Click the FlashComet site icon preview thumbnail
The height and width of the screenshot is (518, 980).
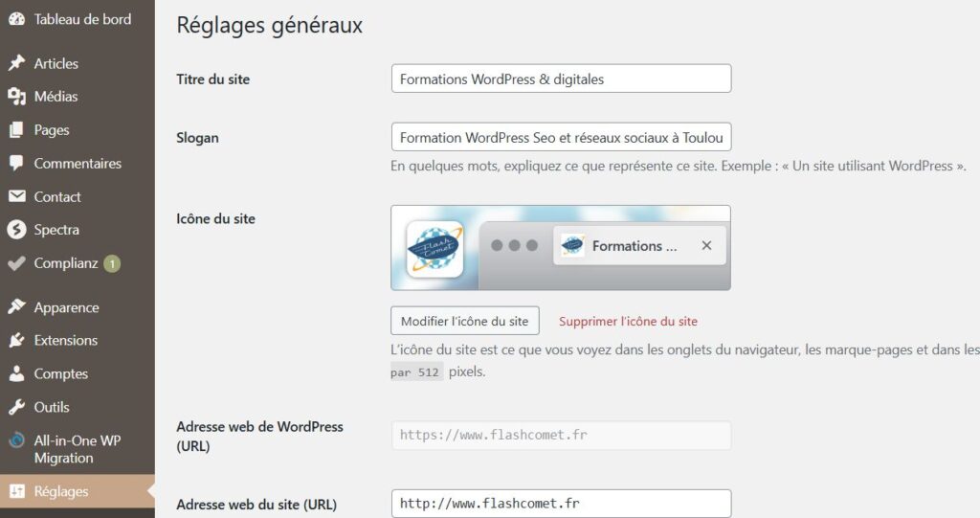pyautogui.click(x=434, y=249)
